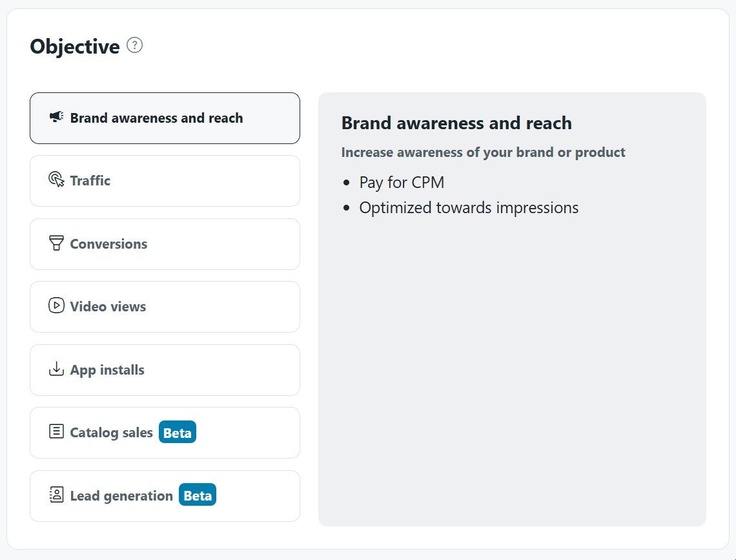Click the list icon beside Catalog sales
The width and height of the screenshot is (736, 560).
tap(56, 431)
